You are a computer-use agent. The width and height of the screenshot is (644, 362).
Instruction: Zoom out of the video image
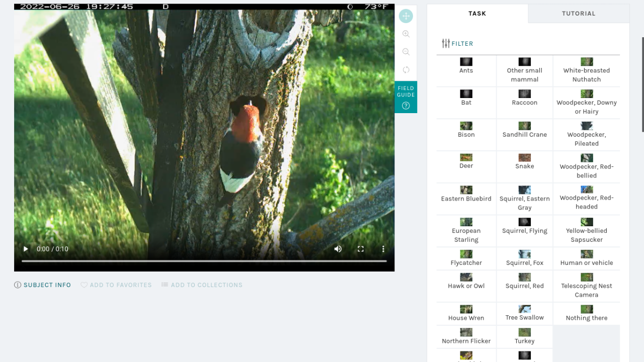pos(406,52)
